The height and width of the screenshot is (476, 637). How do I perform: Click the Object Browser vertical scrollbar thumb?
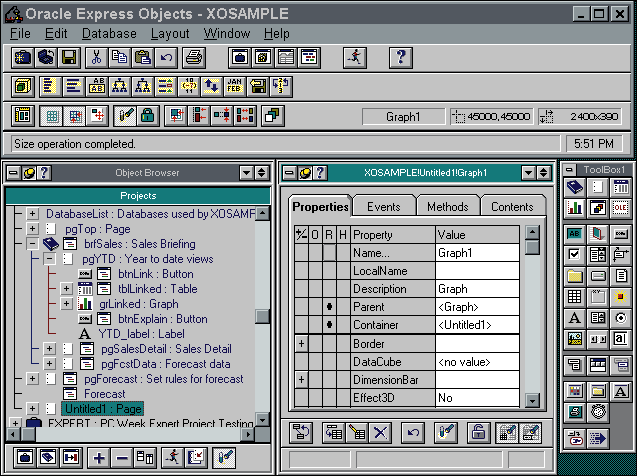262,316
